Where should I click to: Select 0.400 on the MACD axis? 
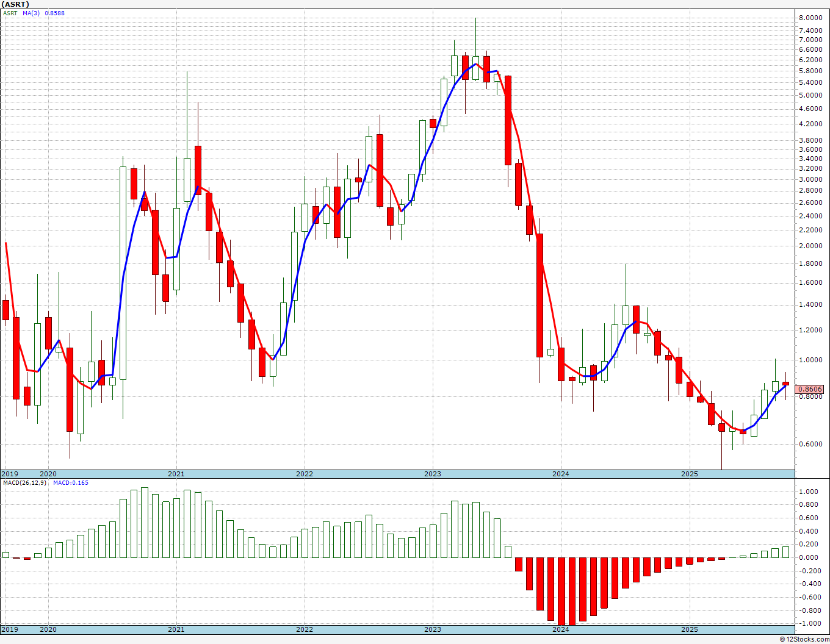tap(810, 531)
